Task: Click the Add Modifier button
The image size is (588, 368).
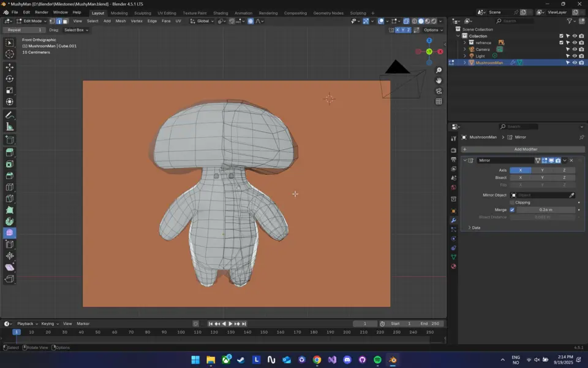Action: [x=522, y=150]
